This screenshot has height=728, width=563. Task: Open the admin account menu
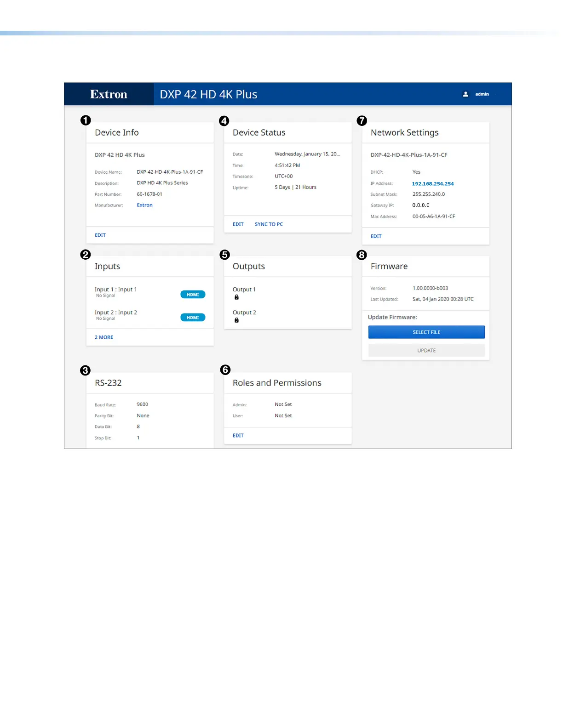pyautogui.click(x=482, y=94)
